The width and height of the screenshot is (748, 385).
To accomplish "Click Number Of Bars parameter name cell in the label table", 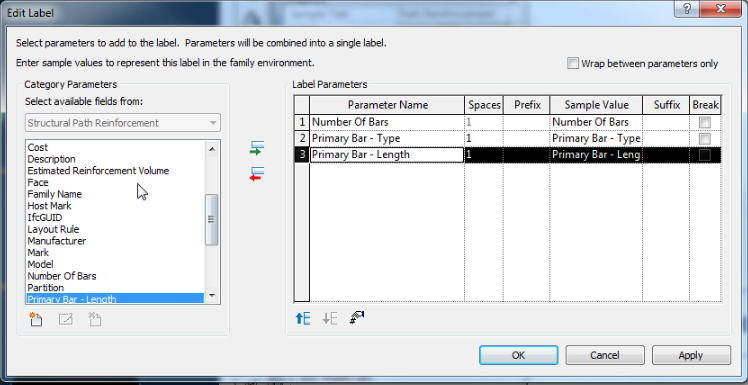I will [x=387, y=123].
